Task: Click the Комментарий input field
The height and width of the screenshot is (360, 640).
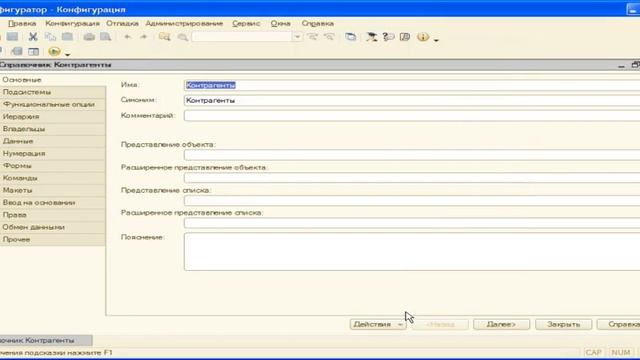Action: click(x=412, y=116)
